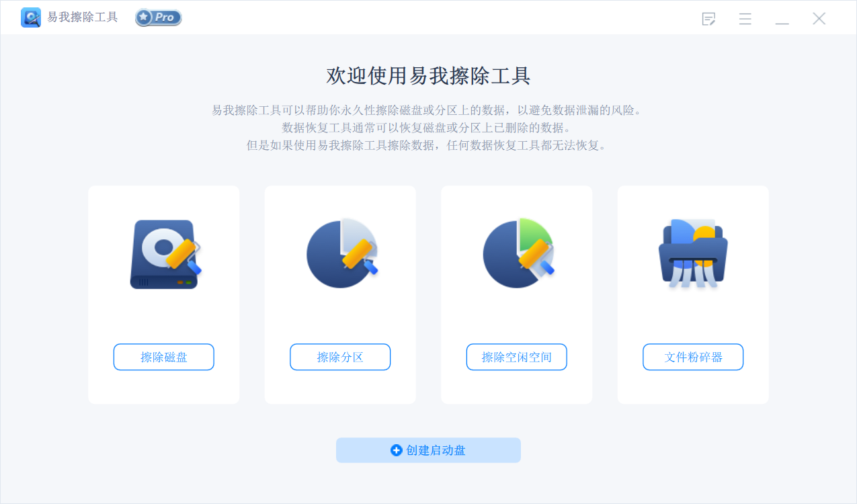
Task: Start the 擦除空闲空间 function
Action: pos(516,357)
